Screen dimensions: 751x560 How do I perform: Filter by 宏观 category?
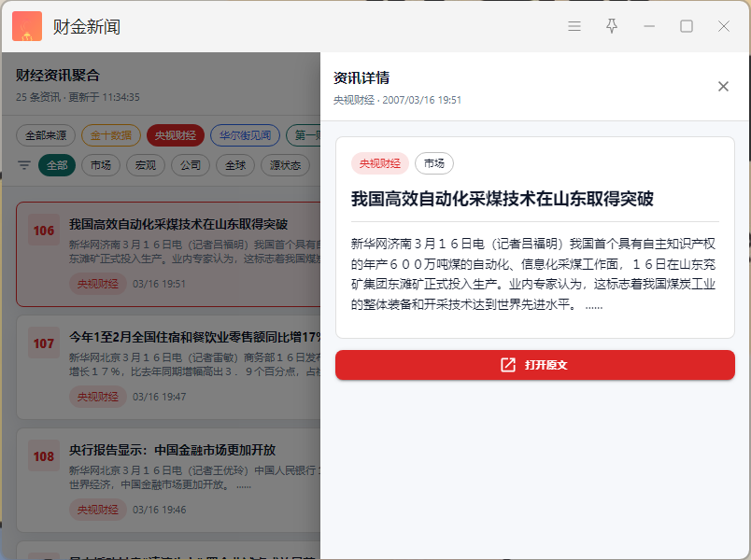pos(146,165)
